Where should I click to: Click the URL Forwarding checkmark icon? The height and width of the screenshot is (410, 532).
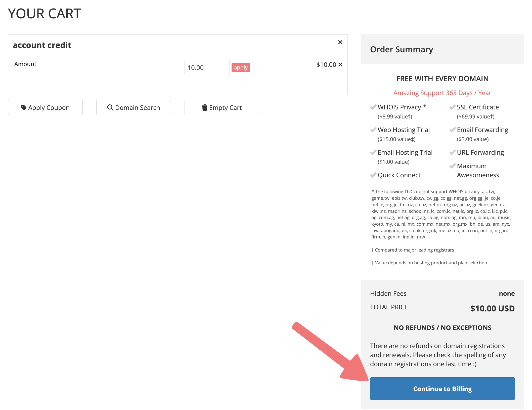[x=452, y=152]
